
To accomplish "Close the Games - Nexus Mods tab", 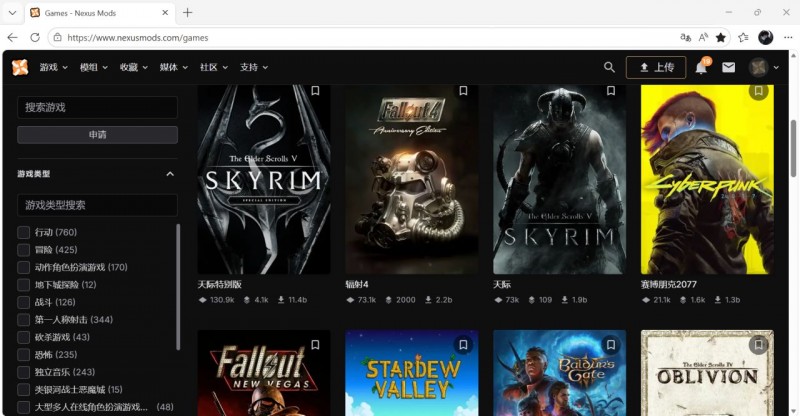I will [x=165, y=13].
